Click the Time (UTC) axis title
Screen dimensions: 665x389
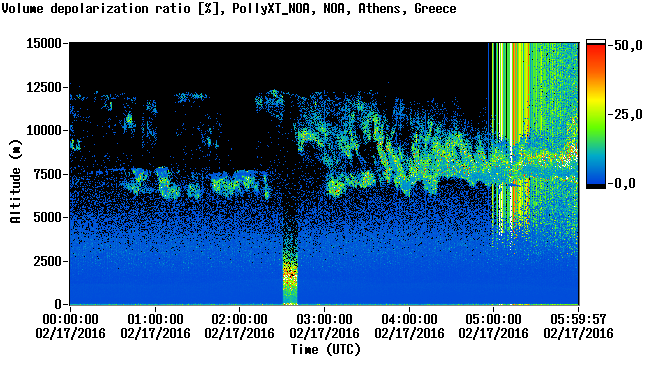click(325, 350)
